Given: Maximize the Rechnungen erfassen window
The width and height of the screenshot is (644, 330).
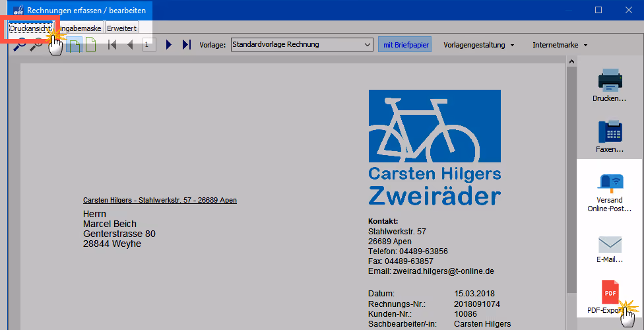Looking at the screenshot, I should (x=598, y=10).
